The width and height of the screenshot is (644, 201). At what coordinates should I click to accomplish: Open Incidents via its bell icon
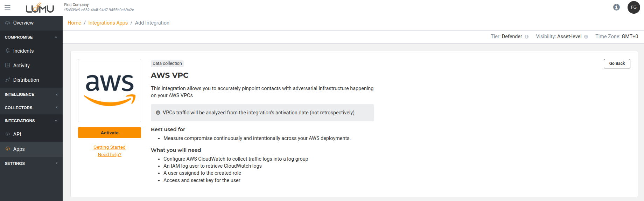point(8,51)
